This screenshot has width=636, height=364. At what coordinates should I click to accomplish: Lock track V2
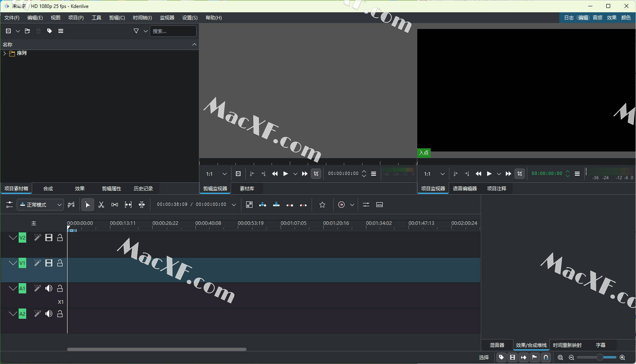(x=60, y=238)
